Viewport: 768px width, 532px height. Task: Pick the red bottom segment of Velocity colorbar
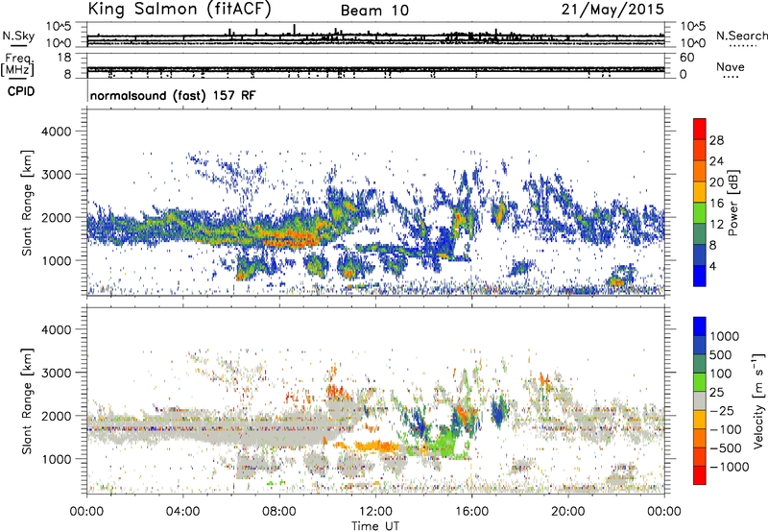700,475
